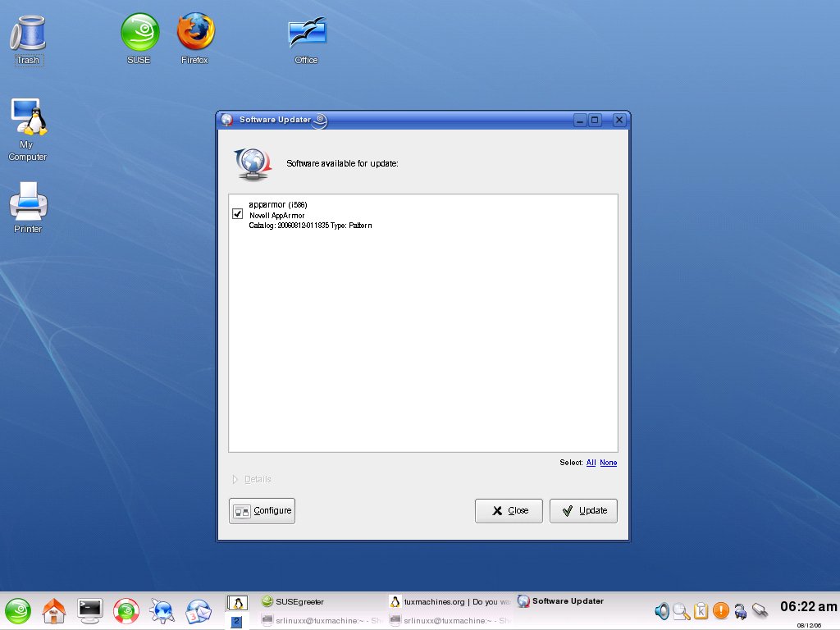This screenshot has width=840, height=630.
Task: Switch to the first srlinuxx@tuxmachine shell task
Action: click(321, 620)
